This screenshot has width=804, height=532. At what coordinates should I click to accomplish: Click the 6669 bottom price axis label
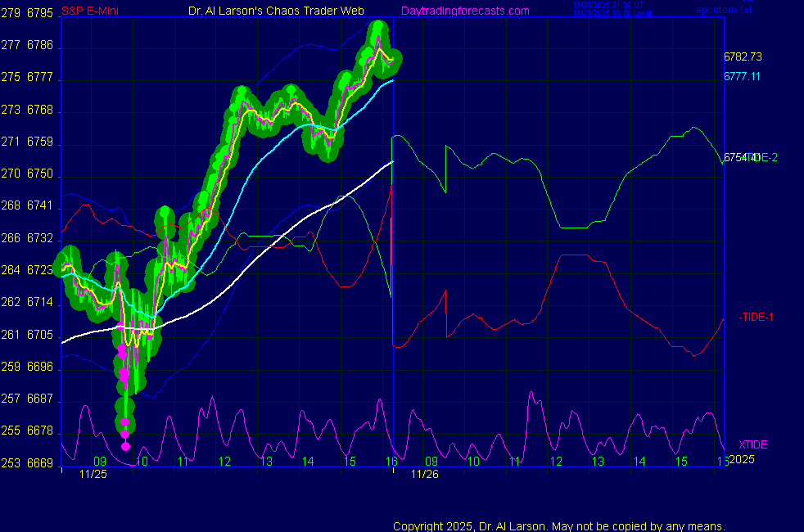(39, 463)
